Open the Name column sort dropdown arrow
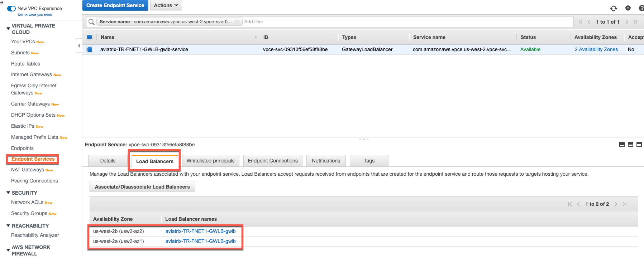Viewport: 644px width, 258px height. pyautogui.click(x=256, y=37)
